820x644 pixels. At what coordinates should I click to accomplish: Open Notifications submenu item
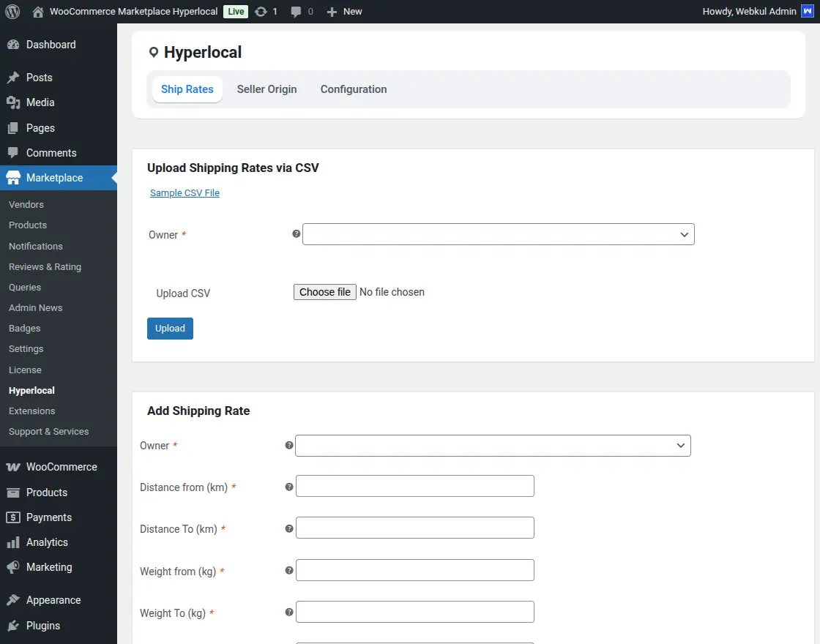pyautogui.click(x=36, y=246)
